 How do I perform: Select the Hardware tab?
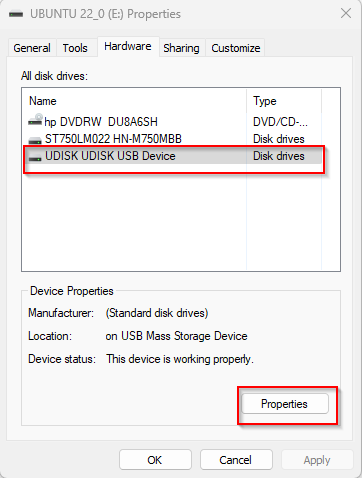click(x=128, y=46)
